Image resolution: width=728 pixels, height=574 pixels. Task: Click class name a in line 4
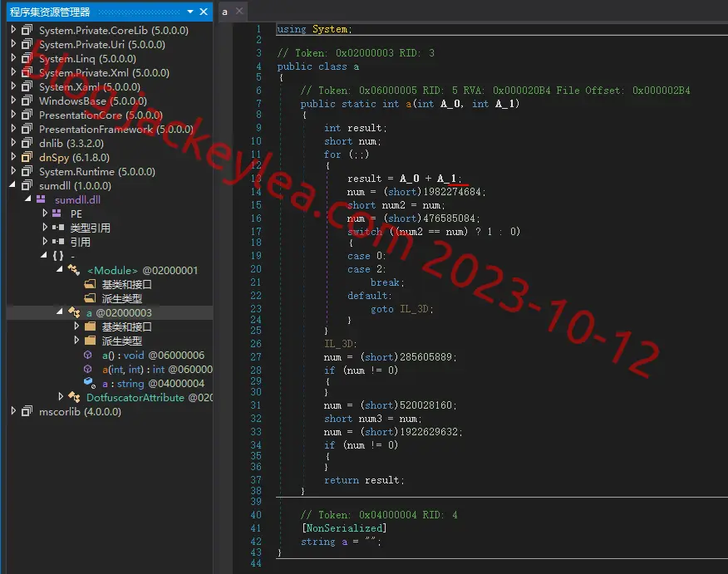pyautogui.click(x=357, y=66)
